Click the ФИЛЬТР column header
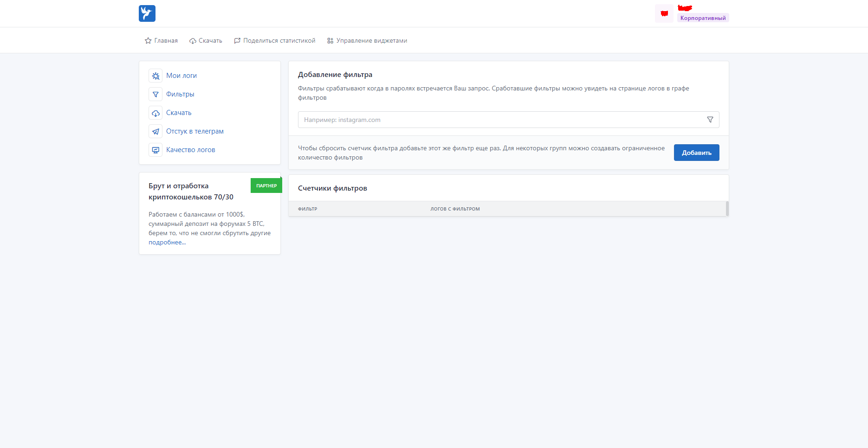 coord(308,209)
